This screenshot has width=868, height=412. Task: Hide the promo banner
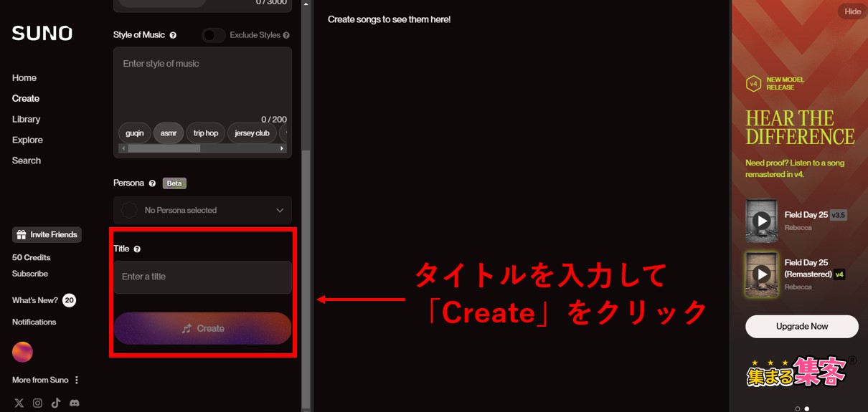click(852, 11)
